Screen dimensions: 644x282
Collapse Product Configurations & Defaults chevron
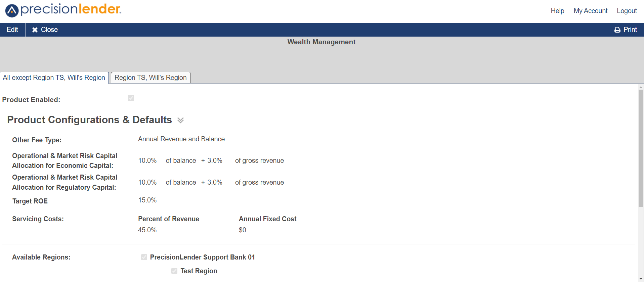(x=180, y=120)
